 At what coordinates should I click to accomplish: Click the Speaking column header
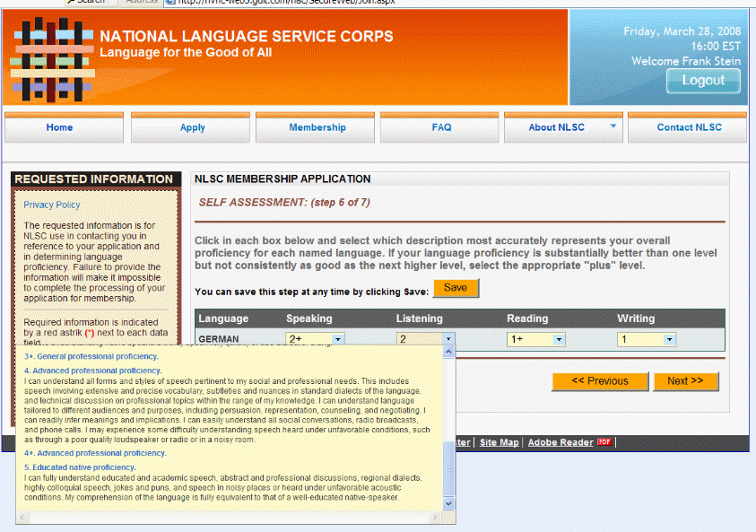309,318
